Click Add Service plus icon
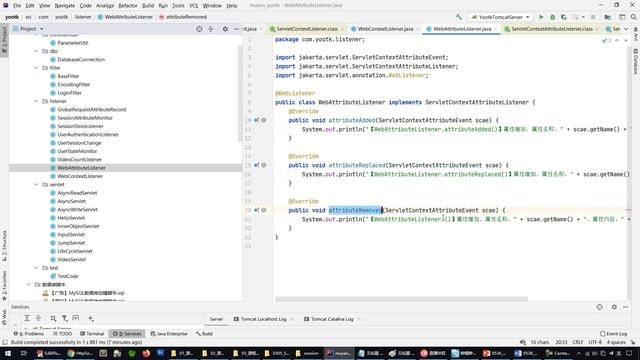This screenshot has height=360, width=640. 91,318
